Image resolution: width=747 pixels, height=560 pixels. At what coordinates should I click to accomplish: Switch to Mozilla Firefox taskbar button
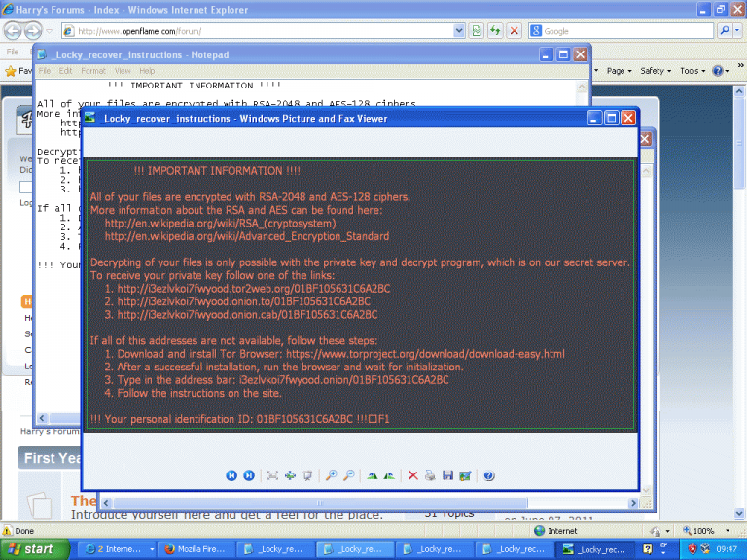pyautogui.click(x=195, y=549)
